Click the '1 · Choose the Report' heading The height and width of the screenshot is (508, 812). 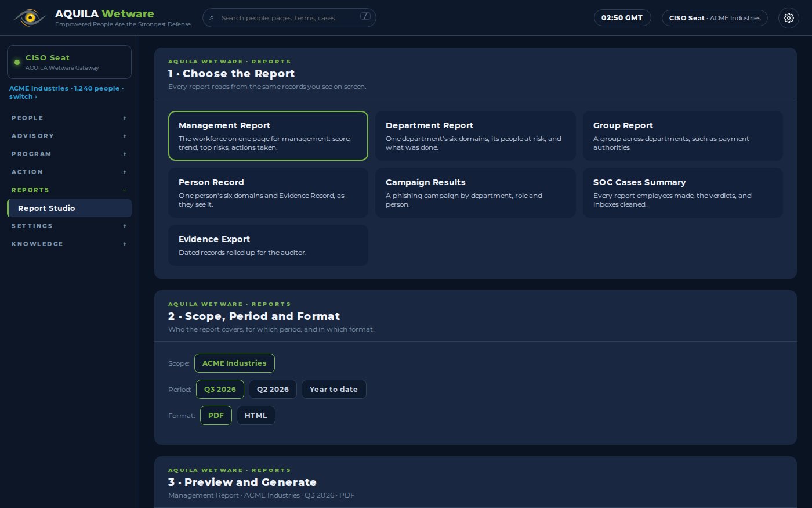(x=231, y=74)
